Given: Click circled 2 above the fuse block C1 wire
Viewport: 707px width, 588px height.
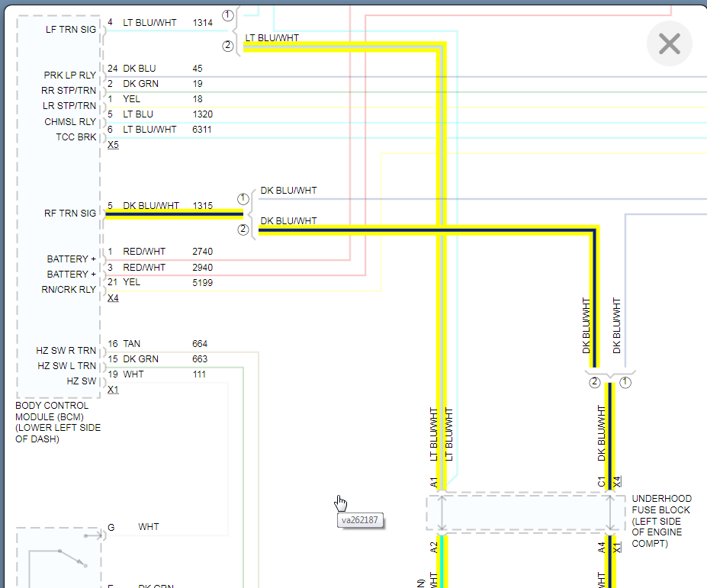Looking at the screenshot, I should [x=595, y=382].
